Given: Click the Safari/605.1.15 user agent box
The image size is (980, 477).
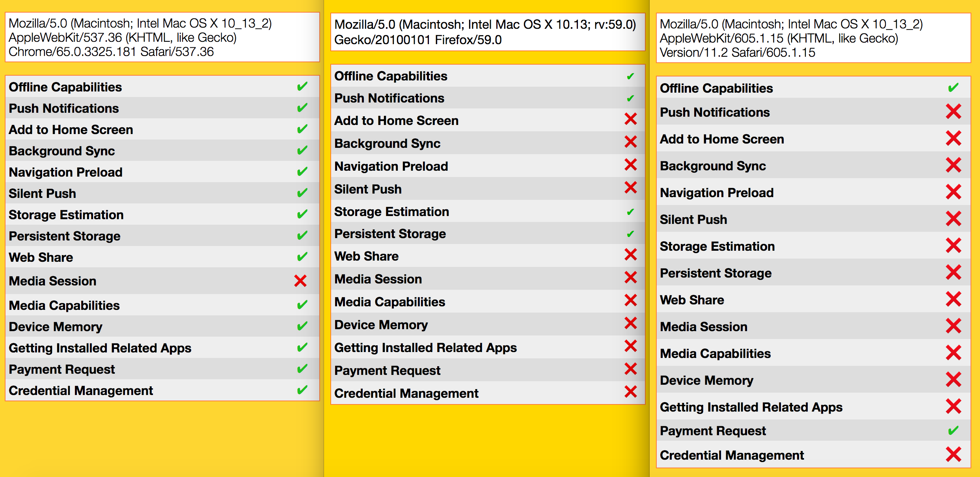Looking at the screenshot, I should 813,38.
